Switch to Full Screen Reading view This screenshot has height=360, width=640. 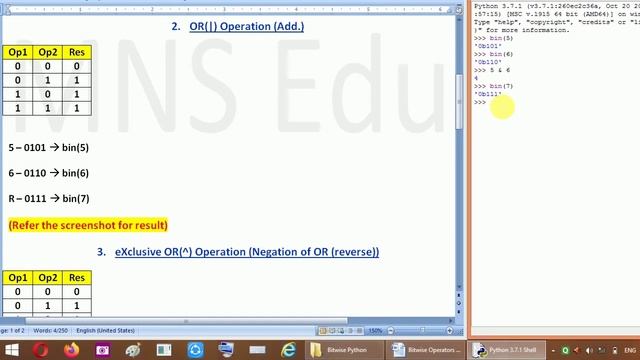(x=332, y=331)
